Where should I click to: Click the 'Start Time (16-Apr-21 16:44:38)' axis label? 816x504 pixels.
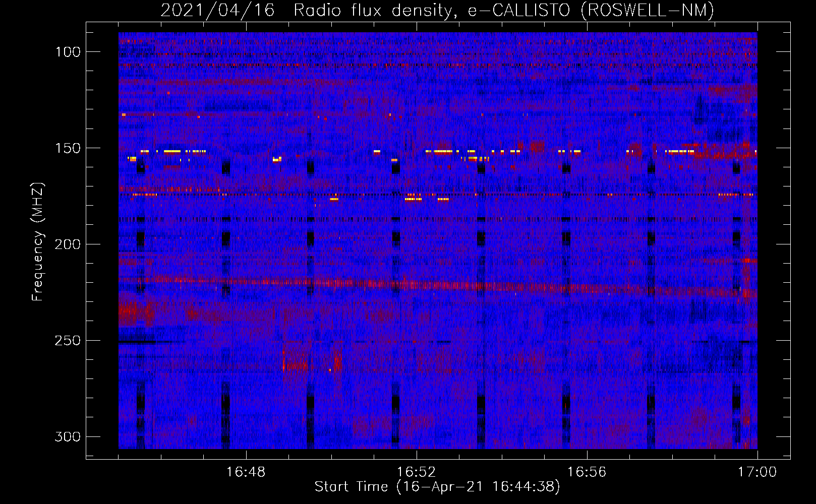(437, 487)
